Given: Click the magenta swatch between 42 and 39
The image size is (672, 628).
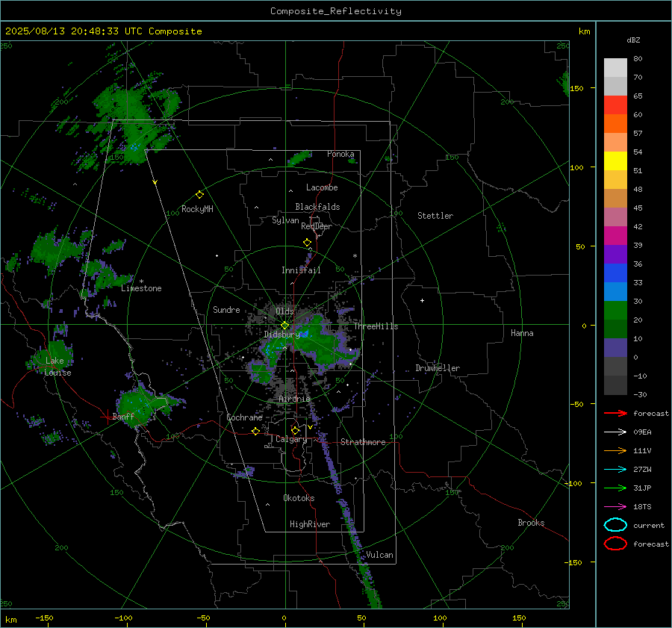Looking at the screenshot, I should [x=615, y=235].
